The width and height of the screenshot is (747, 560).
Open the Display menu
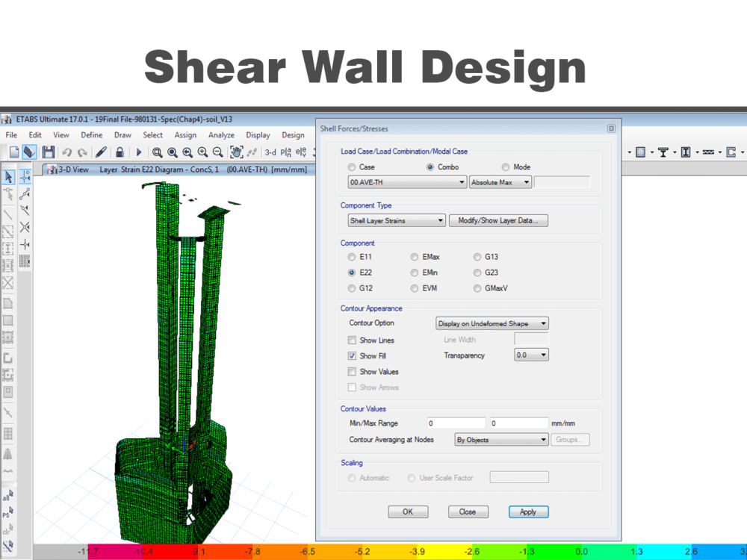pyautogui.click(x=258, y=135)
